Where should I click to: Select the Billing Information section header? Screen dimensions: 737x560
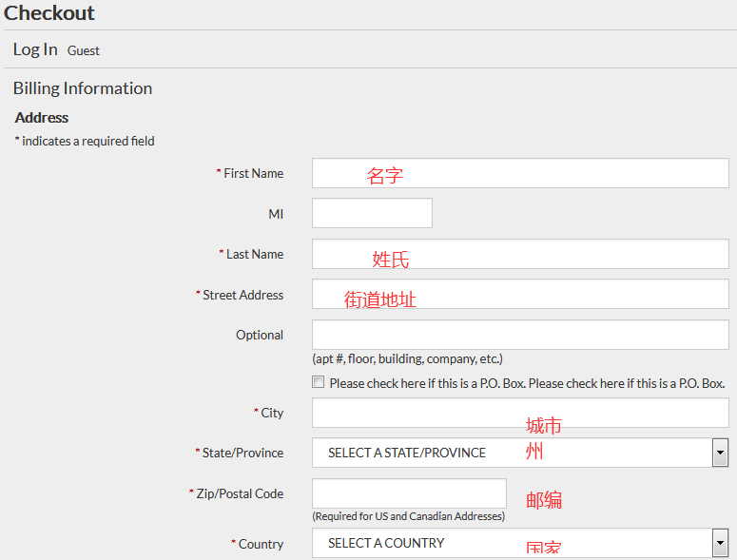click(83, 88)
